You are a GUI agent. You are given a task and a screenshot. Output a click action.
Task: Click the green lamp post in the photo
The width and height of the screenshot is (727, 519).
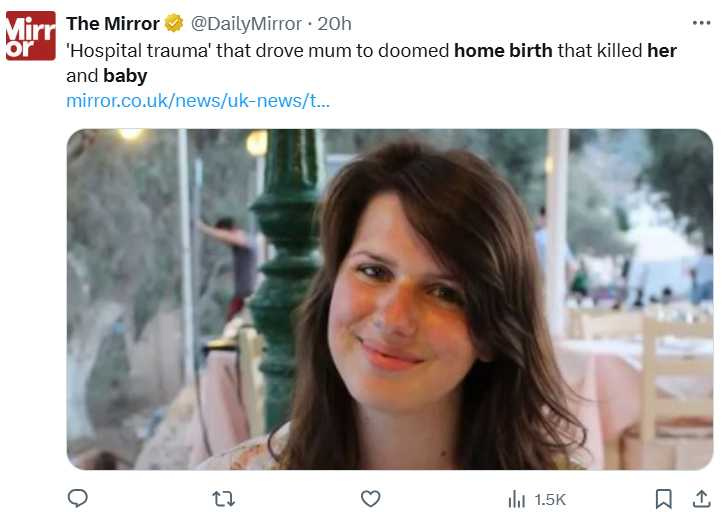point(284,250)
